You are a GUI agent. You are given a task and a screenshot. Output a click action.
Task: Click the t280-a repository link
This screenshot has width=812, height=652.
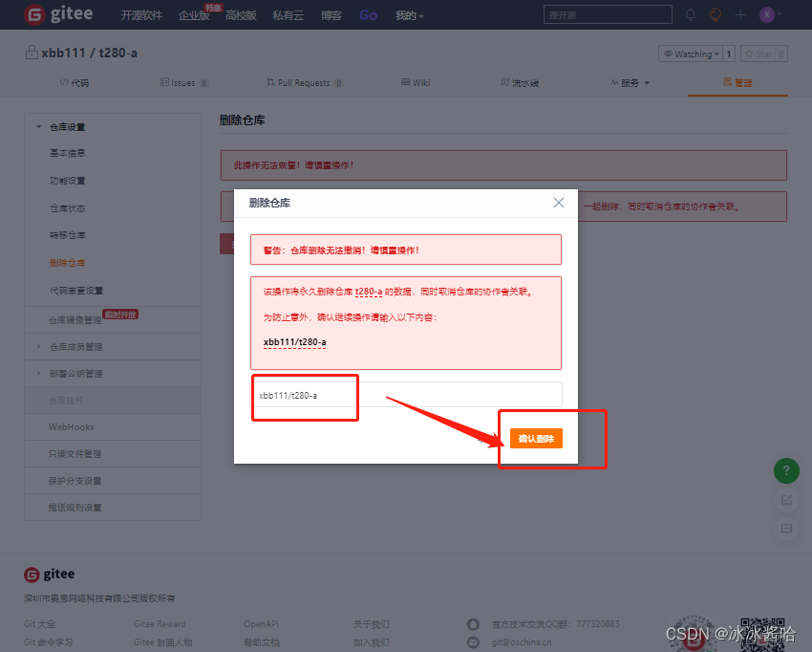(x=118, y=53)
